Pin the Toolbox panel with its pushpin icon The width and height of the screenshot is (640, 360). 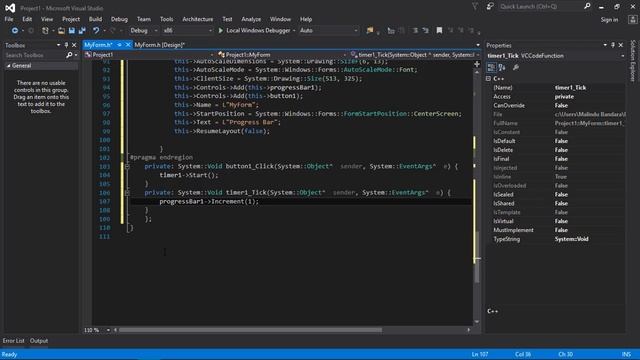67,45
